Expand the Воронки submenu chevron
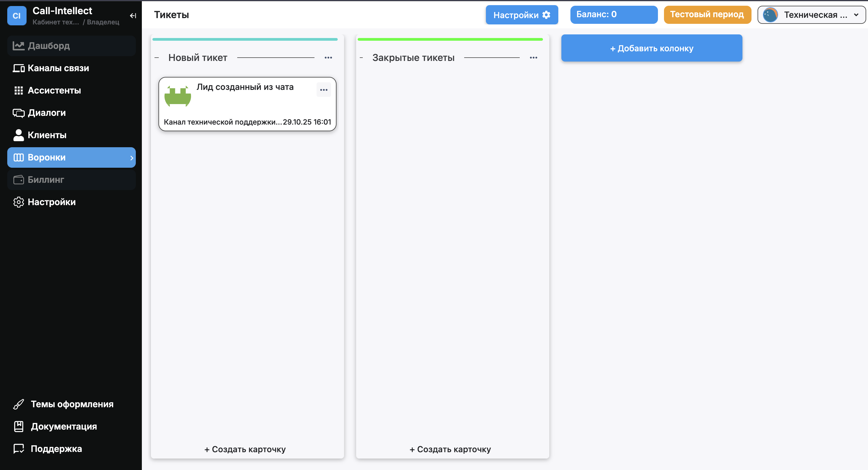 point(131,158)
